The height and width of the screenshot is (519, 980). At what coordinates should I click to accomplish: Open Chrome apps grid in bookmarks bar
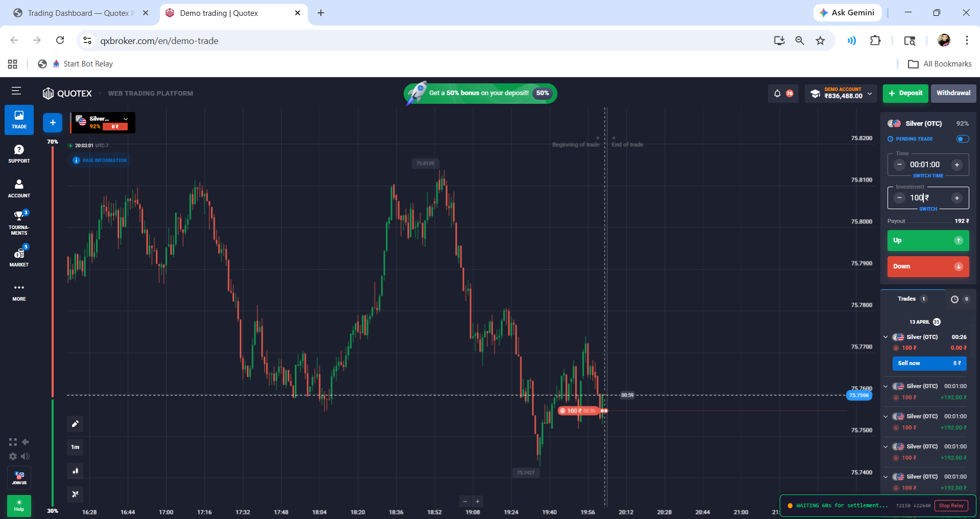[x=13, y=64]
